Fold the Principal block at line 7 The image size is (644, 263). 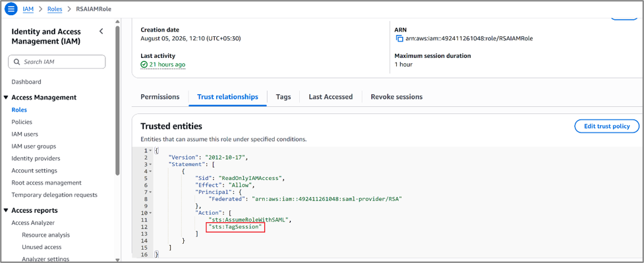(151, 192)
